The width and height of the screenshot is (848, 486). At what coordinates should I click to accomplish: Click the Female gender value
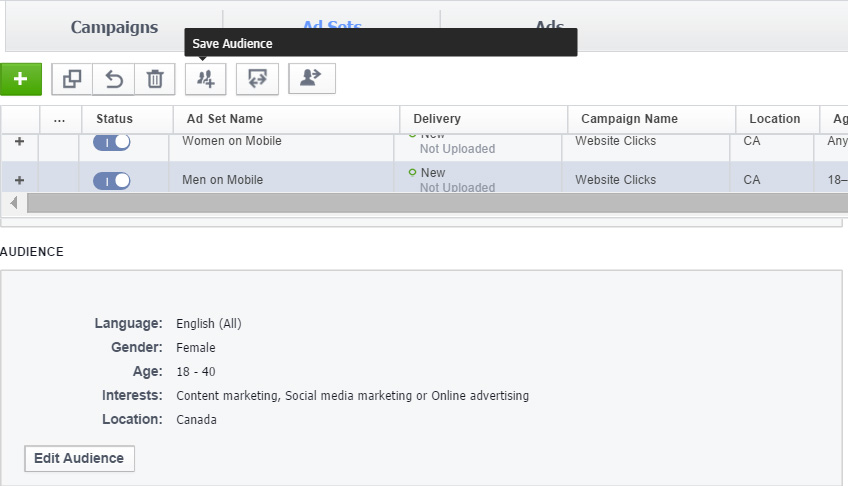(196, 348)
